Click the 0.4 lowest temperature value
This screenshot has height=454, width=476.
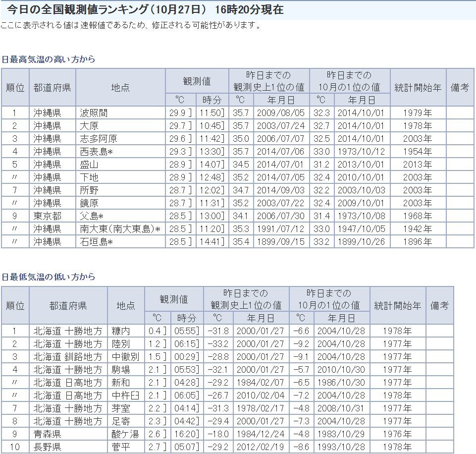point(158,331)
